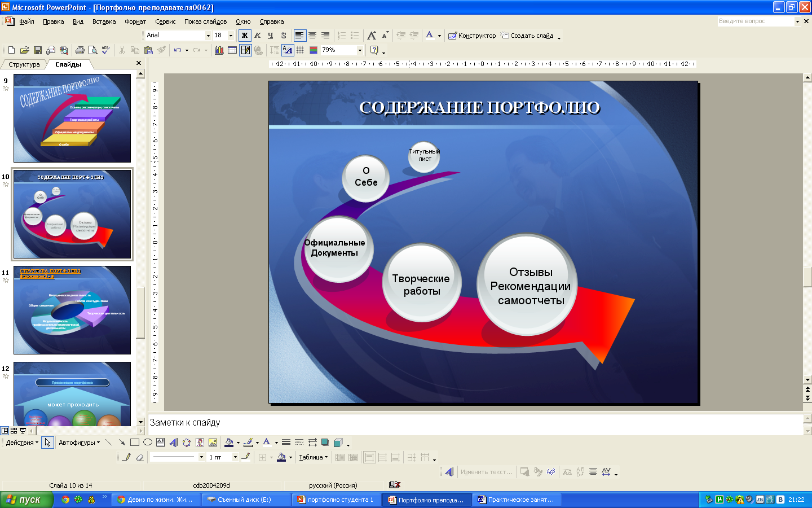This screenshot has width=812, height=508.
Task: Click the Save (floppy disk) icon
Action: tap(37, 50)
